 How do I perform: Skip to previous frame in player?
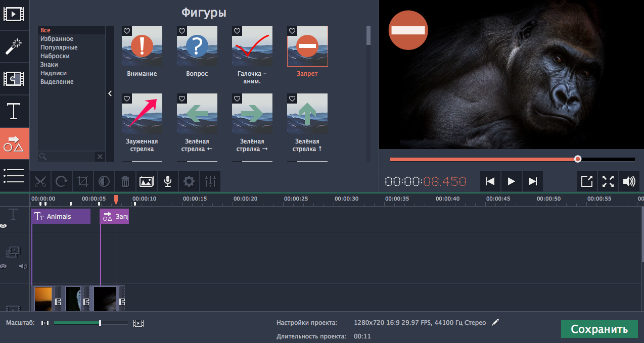(x=490, y=181)
